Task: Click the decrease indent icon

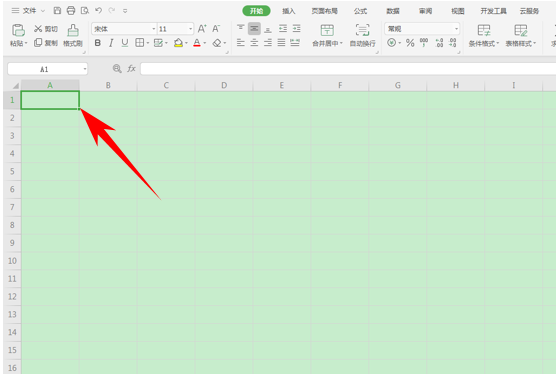Action: coord(283,28)
